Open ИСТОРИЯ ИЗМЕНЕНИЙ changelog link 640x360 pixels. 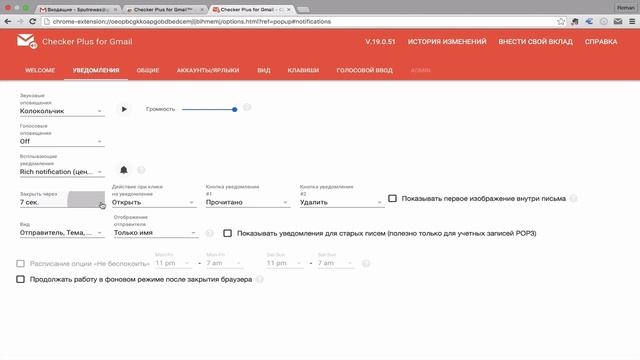pyautogui.click(x=447, y=42)
